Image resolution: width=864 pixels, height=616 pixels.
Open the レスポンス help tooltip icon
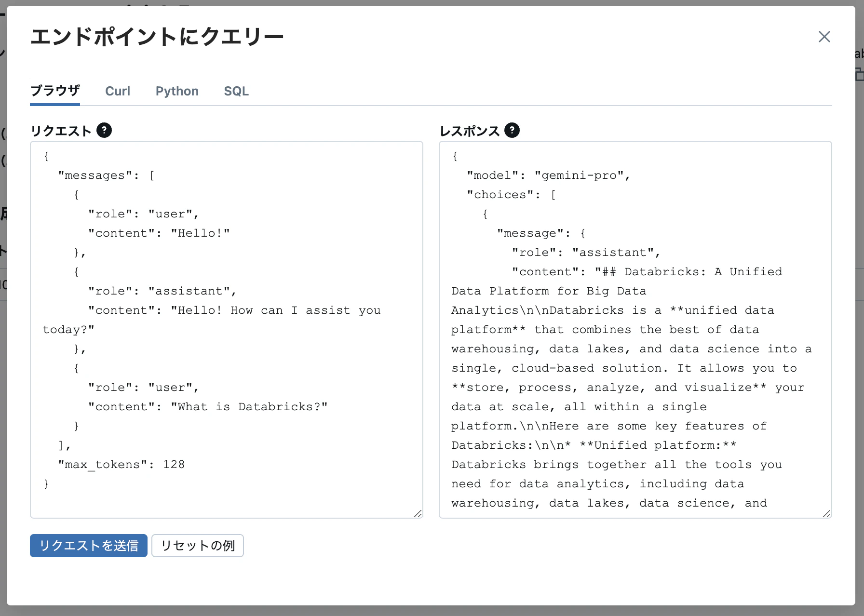pos(512,130)
